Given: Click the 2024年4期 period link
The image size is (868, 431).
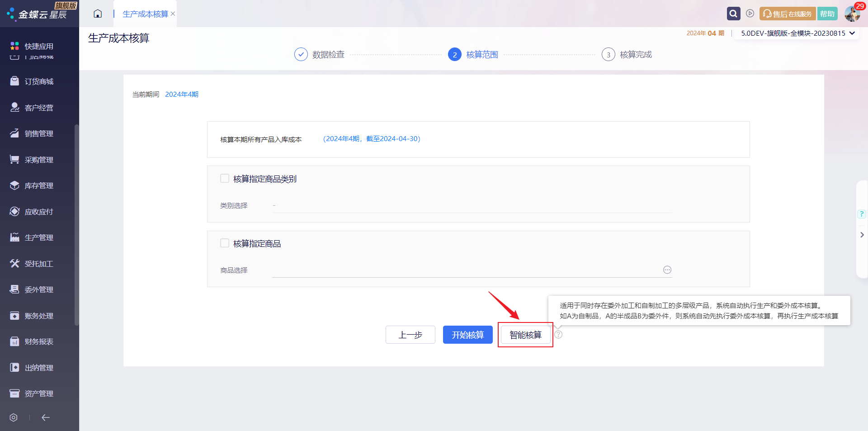Looking at the screenshot, I should click(182, 94).
